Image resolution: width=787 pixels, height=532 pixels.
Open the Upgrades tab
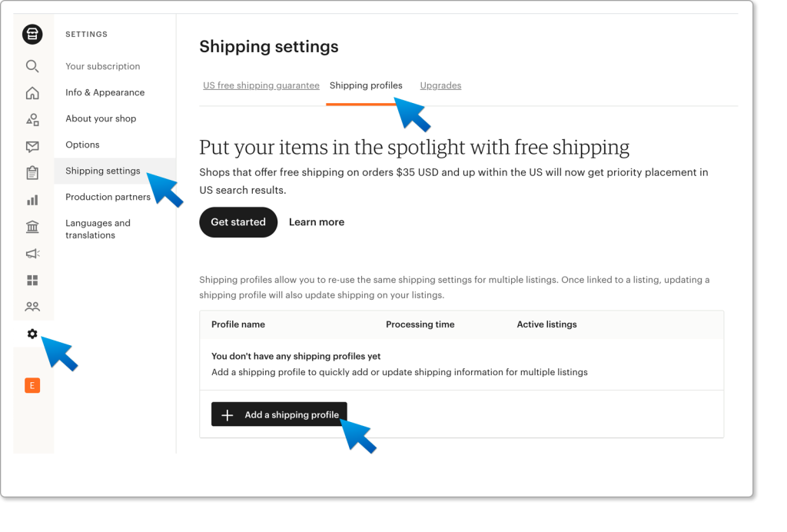pyautogui.click(x=440, y=85)
